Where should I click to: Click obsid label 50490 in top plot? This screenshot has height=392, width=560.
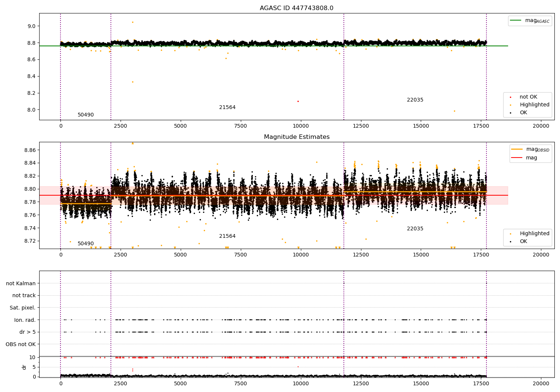pos(85,115)
